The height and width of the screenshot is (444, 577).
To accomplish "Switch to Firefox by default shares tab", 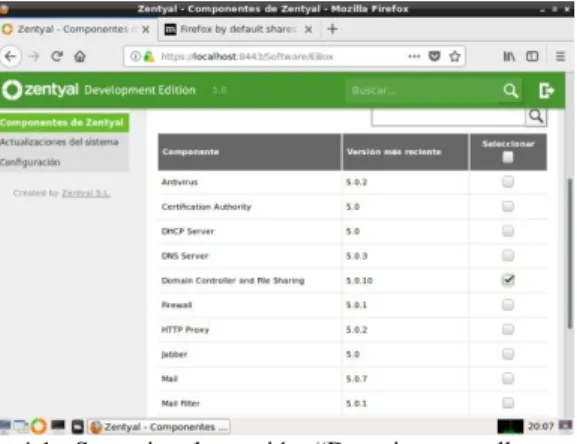I will (x=237, y=29).
